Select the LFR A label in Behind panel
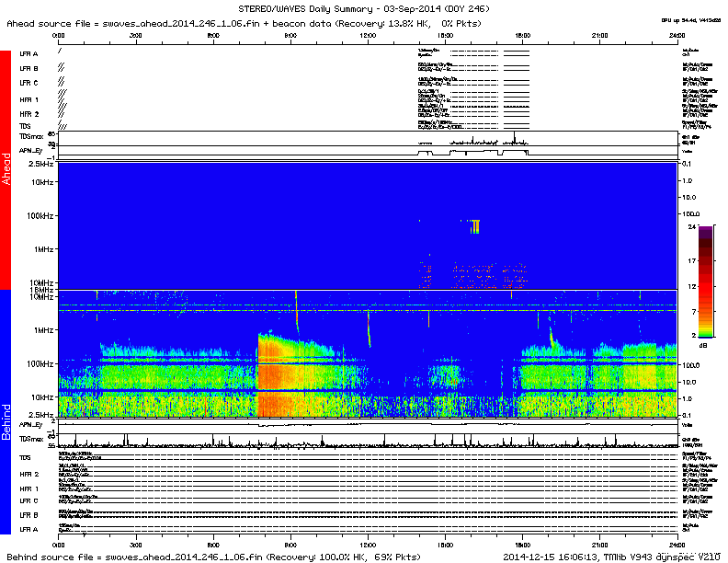The height and width of the screenshot is (563, 728). 28,529
